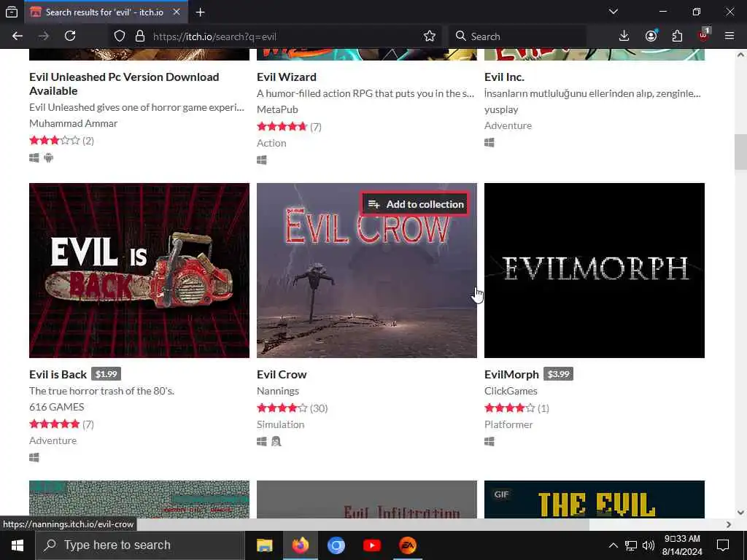747x560 pixels.
Task: Open YouTube from the taskbar
Action: (371, 545)
